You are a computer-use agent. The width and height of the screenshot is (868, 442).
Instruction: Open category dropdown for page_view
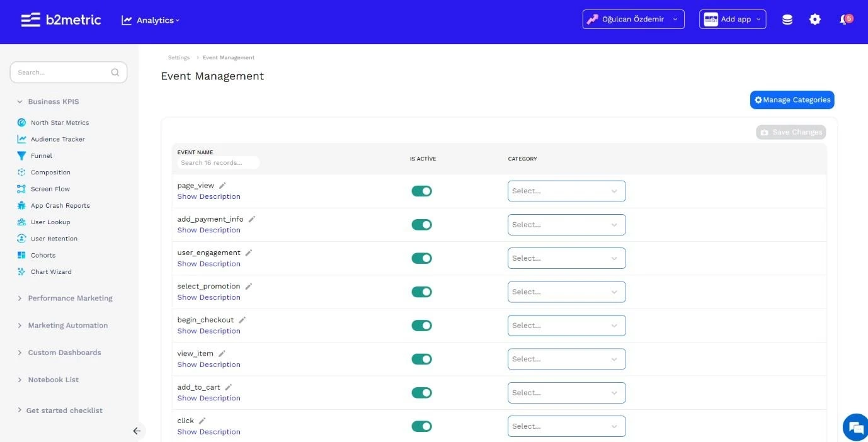tap(566, 191)
